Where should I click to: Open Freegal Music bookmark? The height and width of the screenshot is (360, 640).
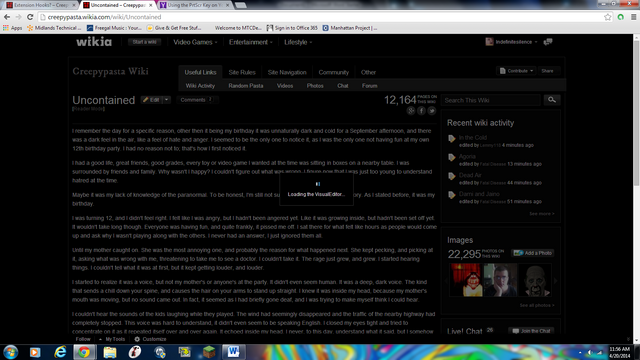tap(114, 28)
